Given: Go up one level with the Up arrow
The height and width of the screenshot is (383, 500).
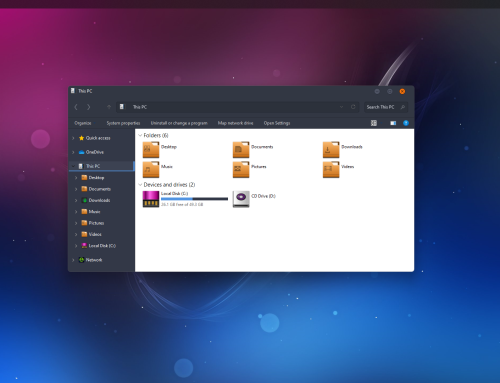Looking at the screenshot, I should [x=109, y=107].
